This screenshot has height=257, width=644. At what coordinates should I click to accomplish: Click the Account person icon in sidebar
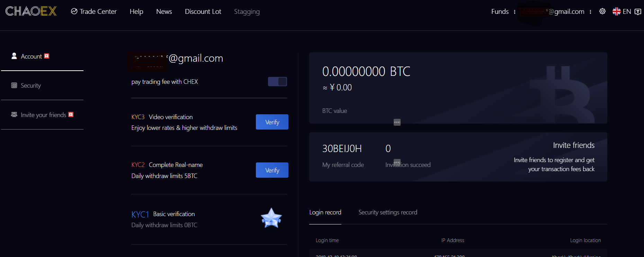14,56
